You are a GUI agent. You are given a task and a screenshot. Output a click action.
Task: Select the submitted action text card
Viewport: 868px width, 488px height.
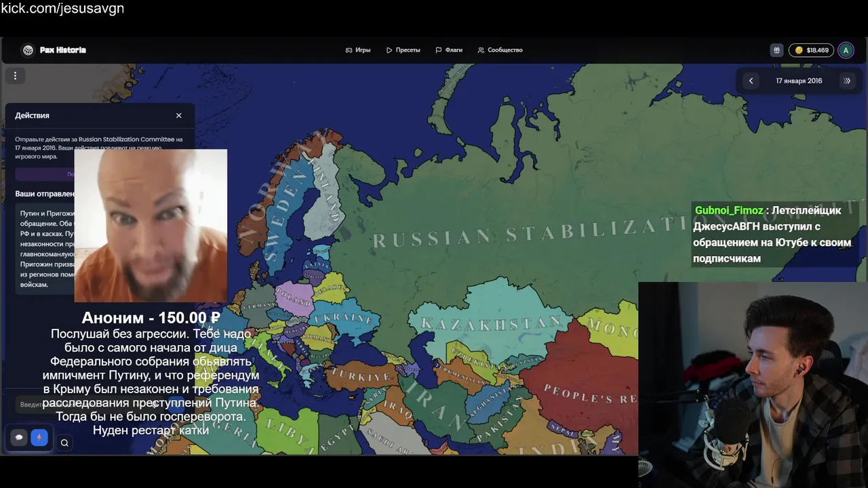45,249
